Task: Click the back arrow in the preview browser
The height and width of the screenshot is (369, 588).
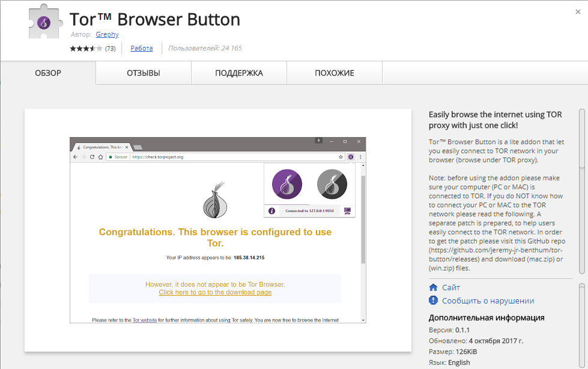Action: click(75, 157)
